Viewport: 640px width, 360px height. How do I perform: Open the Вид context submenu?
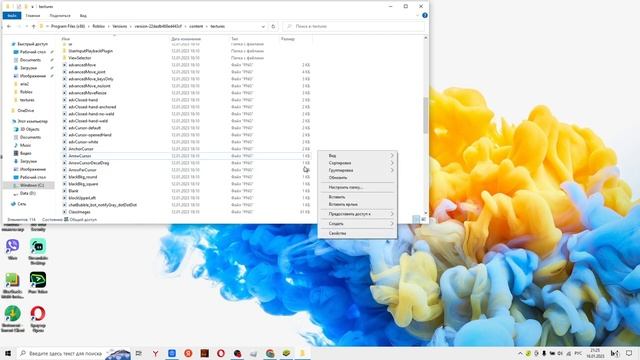click(358, 156)
